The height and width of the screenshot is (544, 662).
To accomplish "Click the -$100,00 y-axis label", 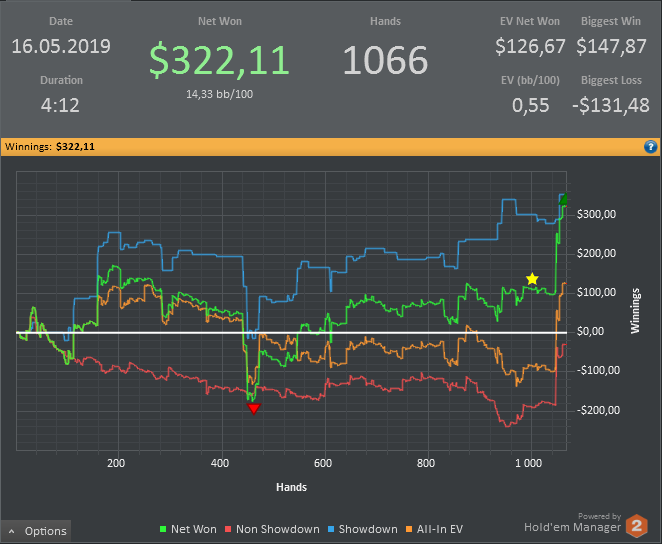I will pyautogui.click(x=598, y=371).
